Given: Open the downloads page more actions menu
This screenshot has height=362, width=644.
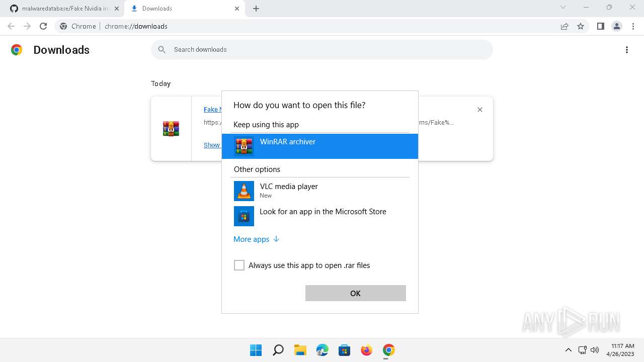Looking at the screenshot, I should click(627, 50).
